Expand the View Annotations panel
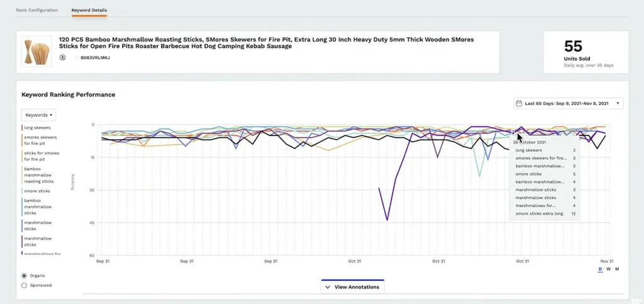The width and height of the screenshot is (644, 304). tap(352, 287)
